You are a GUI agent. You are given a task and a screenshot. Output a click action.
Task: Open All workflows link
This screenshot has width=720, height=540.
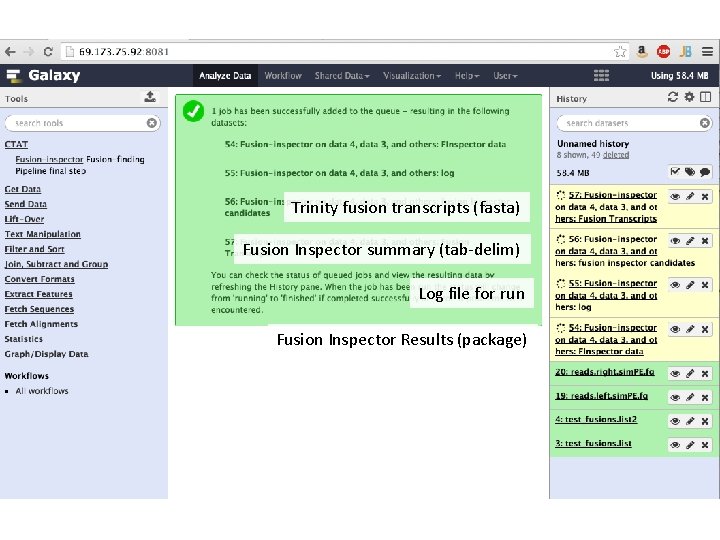pyautogui.click(x=42, y=391)
